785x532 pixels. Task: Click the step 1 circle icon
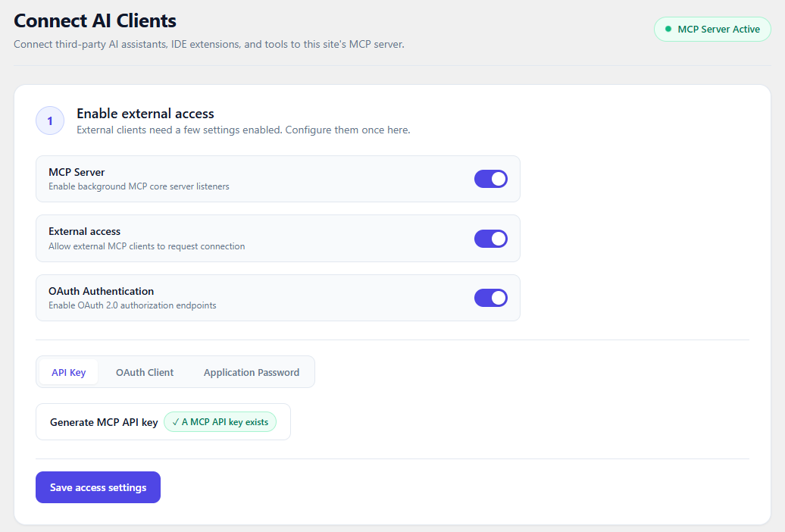pos(50,120)
